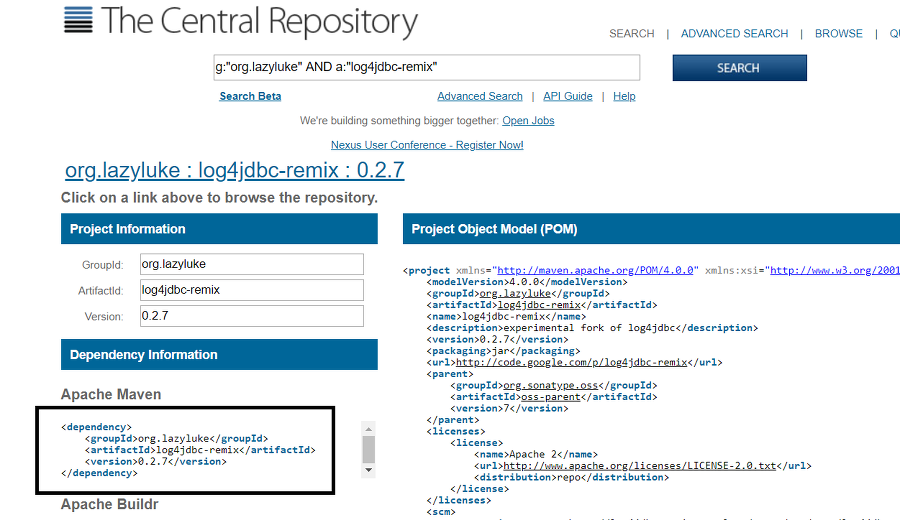
Task: Open Nexus User Conference registration link
Action: pyautogui.click(x=427, y=145)
